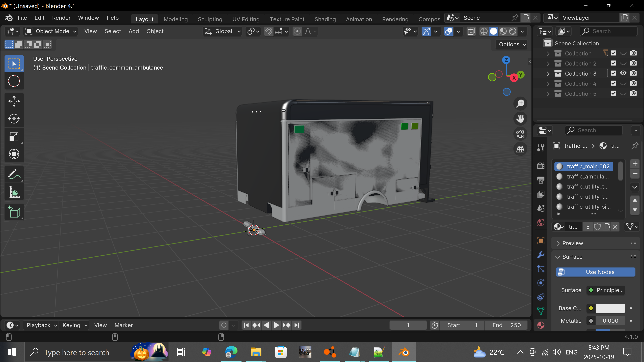
Task: Open the Object Mode dropdown
Action: click(51, 31)
